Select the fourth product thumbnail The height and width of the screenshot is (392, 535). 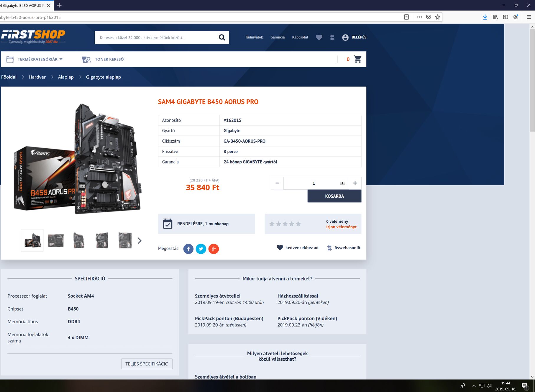[x=102, y=240]
